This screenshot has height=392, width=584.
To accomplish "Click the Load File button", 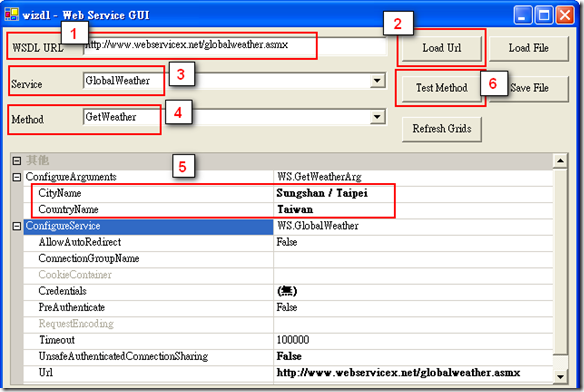I will [x=529, y=48].
